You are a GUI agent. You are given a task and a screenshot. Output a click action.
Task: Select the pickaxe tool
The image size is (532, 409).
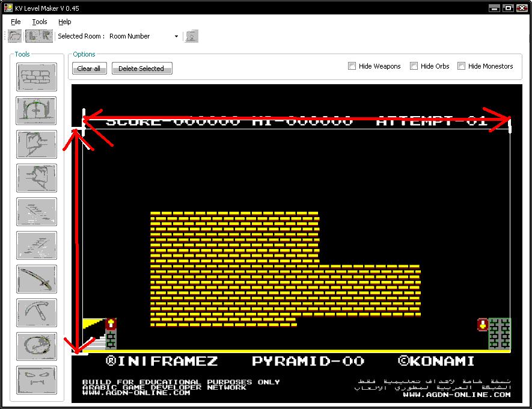click(36, 313)
